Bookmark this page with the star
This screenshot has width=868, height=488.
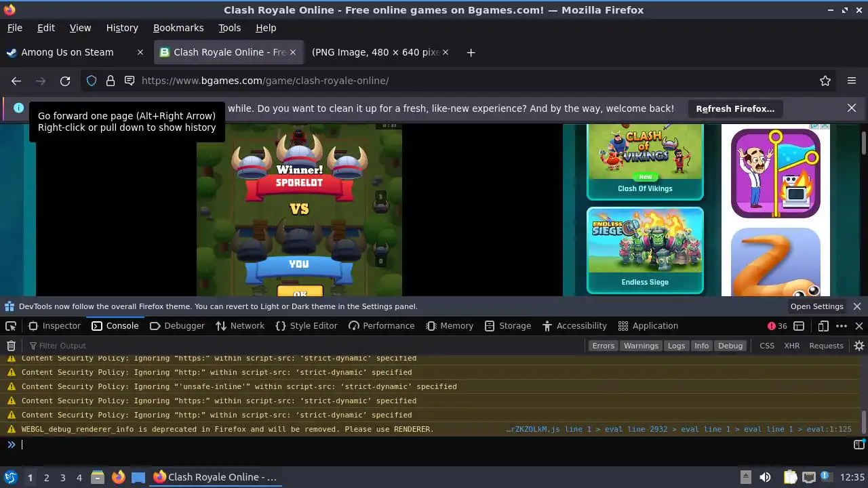825,81
